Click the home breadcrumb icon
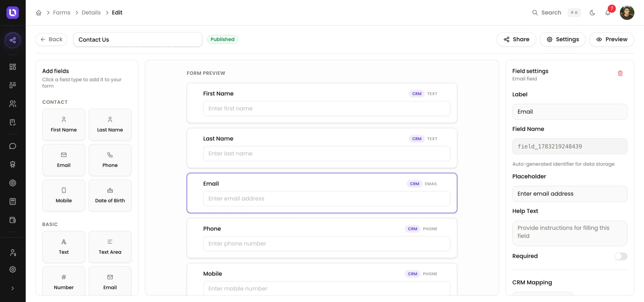The width and height of the screenshot is (644, 302). (x=39, y=13)
